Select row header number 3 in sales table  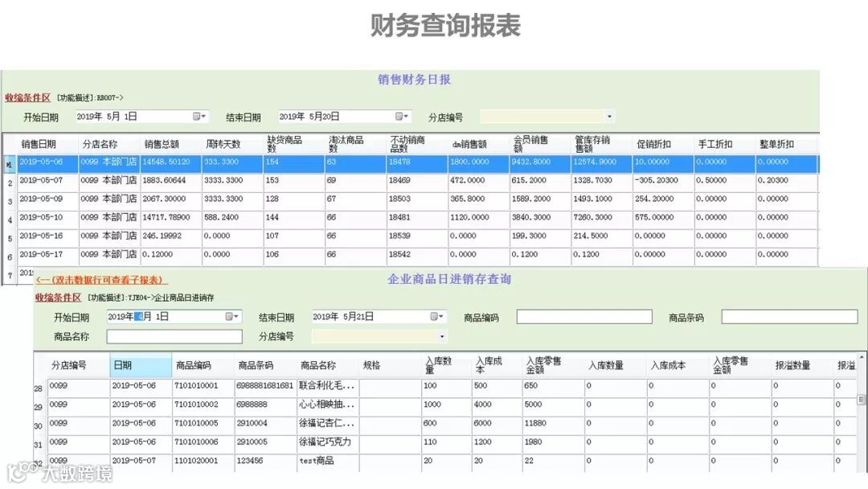click(x=10, y=202)
